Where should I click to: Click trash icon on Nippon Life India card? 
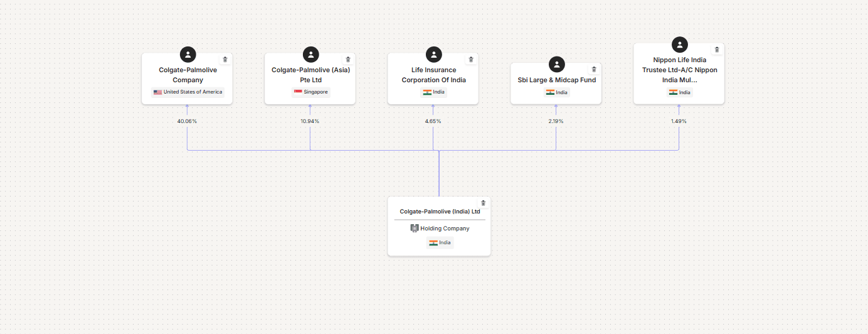coord(717,50)
